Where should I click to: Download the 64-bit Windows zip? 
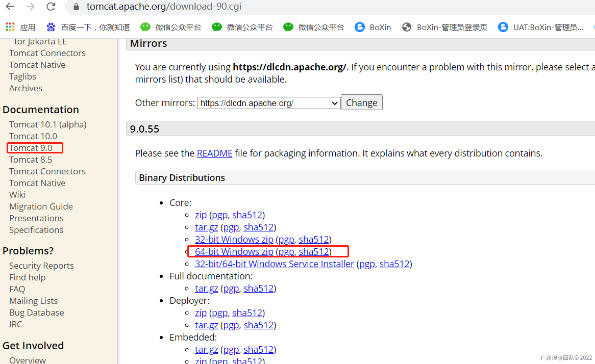click(234, 251)
